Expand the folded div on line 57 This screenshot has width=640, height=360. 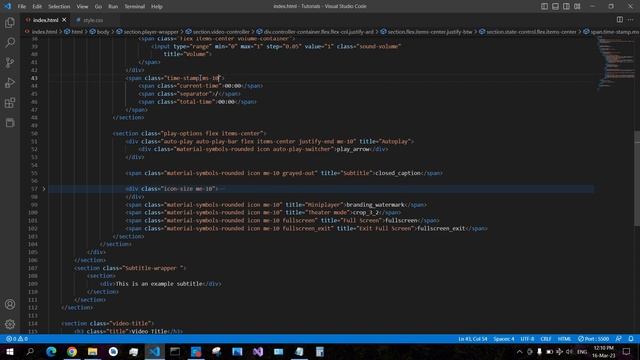click(44, 189)
